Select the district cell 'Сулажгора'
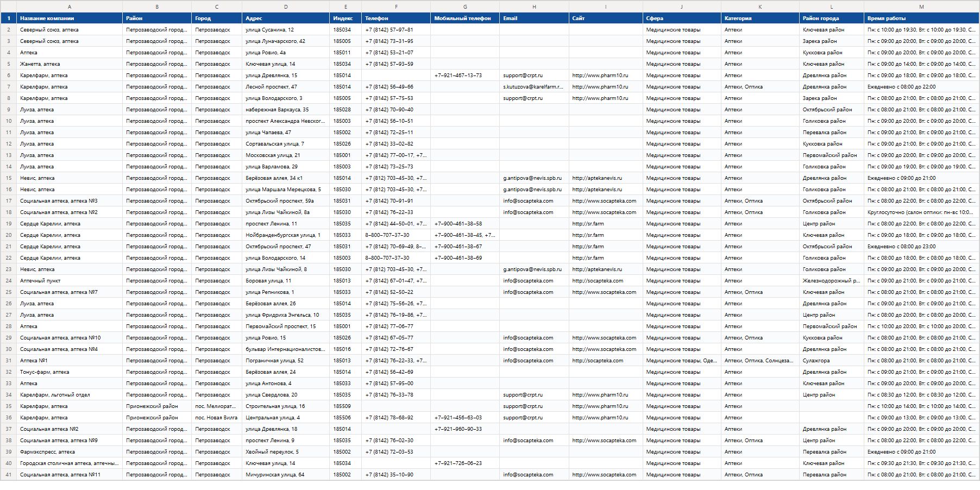 pyautogui.click(x=832, y=361)
